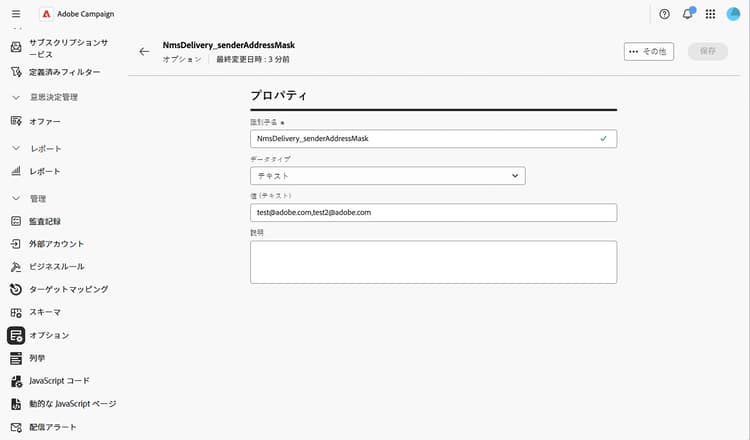This screenshot has height=440, width=750.
Task: Click the レポート bar chart icon
Action: tap(16, 171)
